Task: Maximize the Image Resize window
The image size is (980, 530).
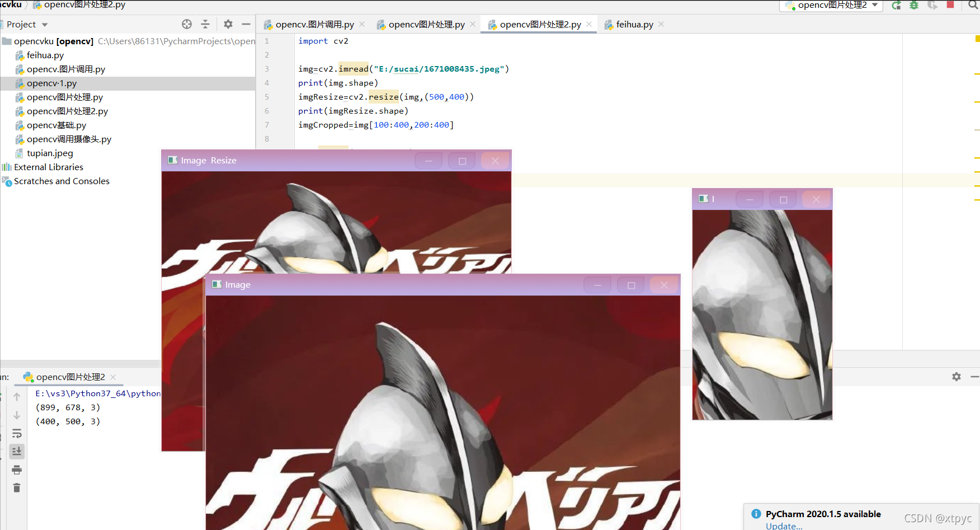Action: tap(462, 161)
